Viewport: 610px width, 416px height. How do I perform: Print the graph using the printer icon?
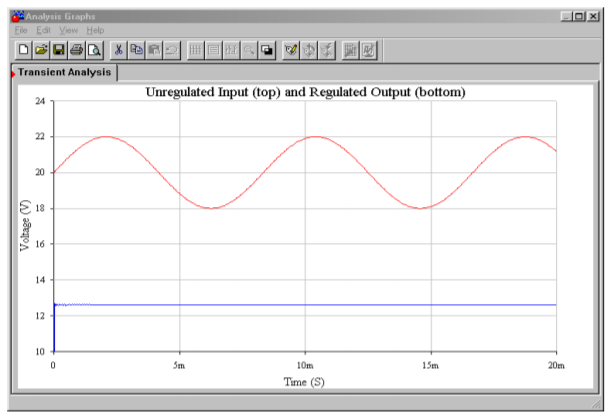tap(76, 49)
